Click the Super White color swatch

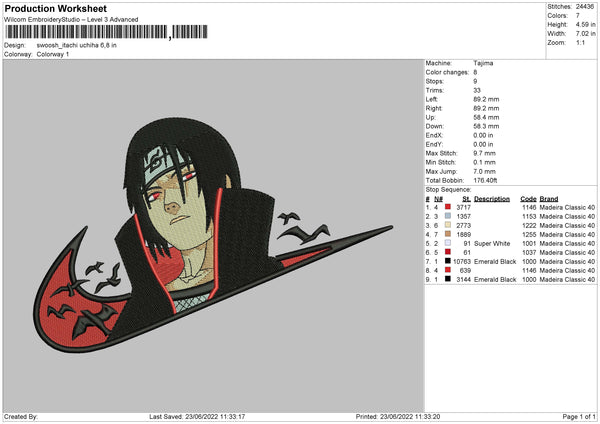point(448,243)
